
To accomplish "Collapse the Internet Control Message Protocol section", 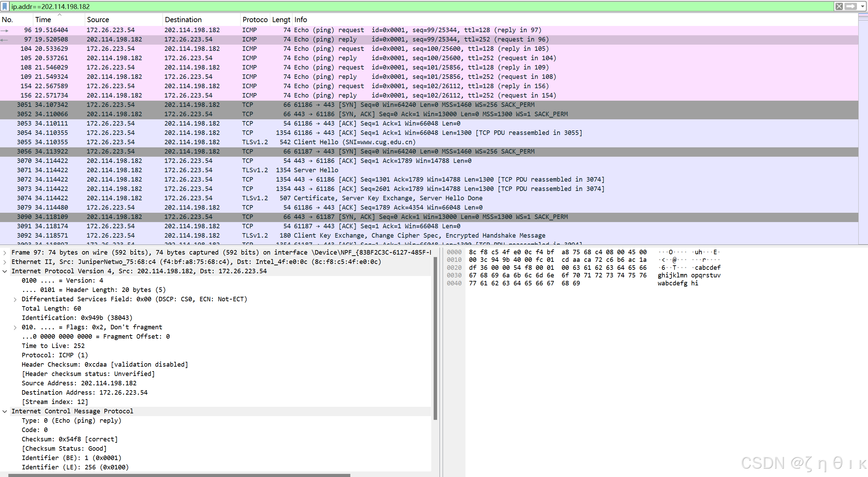I will point(5,411).
